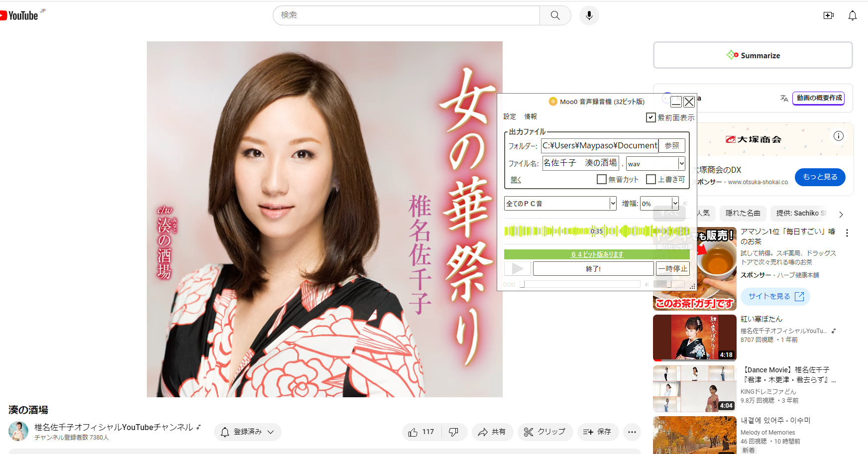Start voice search with microphone icon
868x454 pixels.
click(589, 15)
